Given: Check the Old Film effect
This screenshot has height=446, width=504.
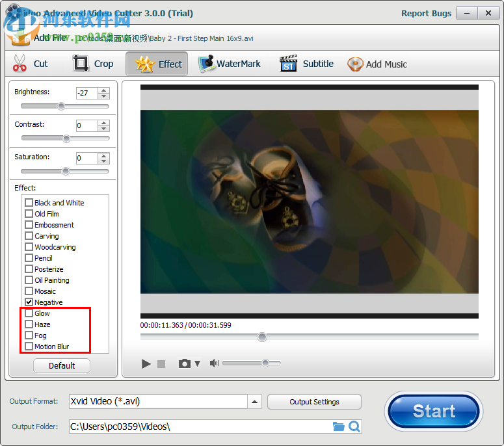Looking at the screenshot, I should [29, 214].
